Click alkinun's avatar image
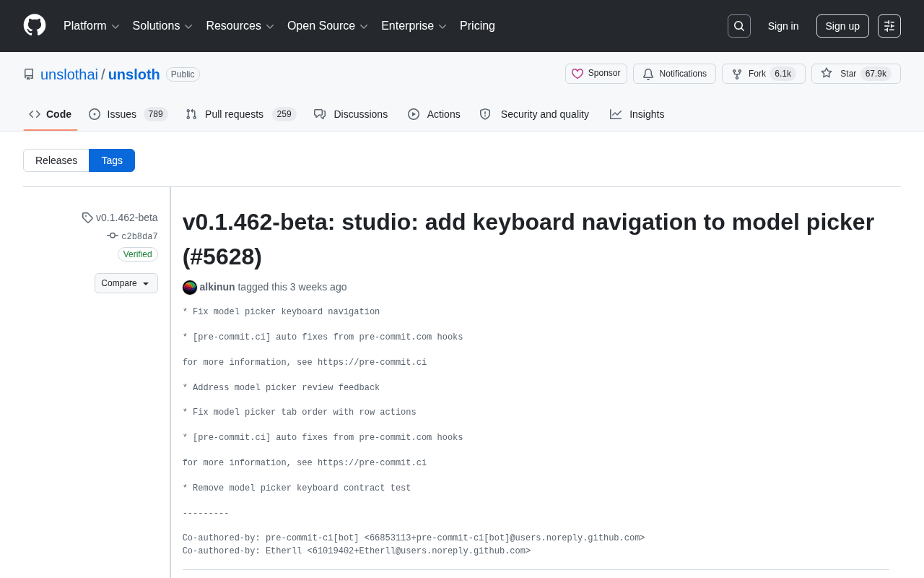The image size is (924, 578). [x=190, y=288]
